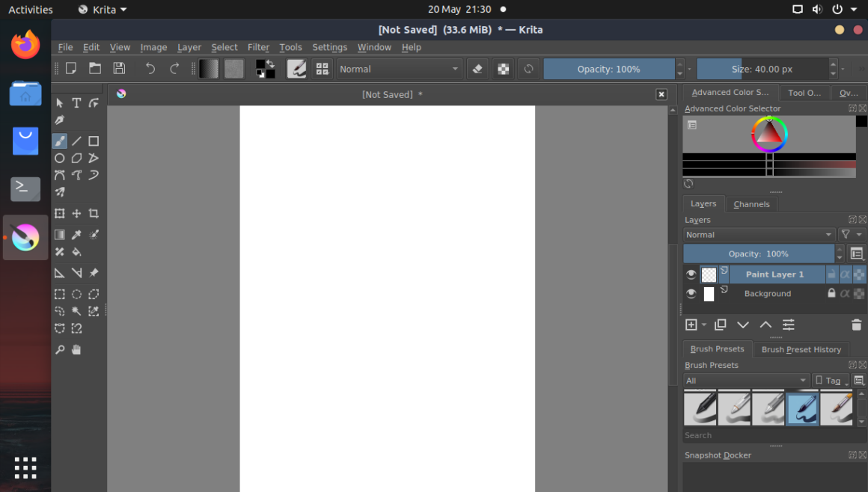This screenshot has height=492, width=868.
Task: Select the Ink-2 Fineliner brush preset thumbnail
Action: tap(802, 408)
